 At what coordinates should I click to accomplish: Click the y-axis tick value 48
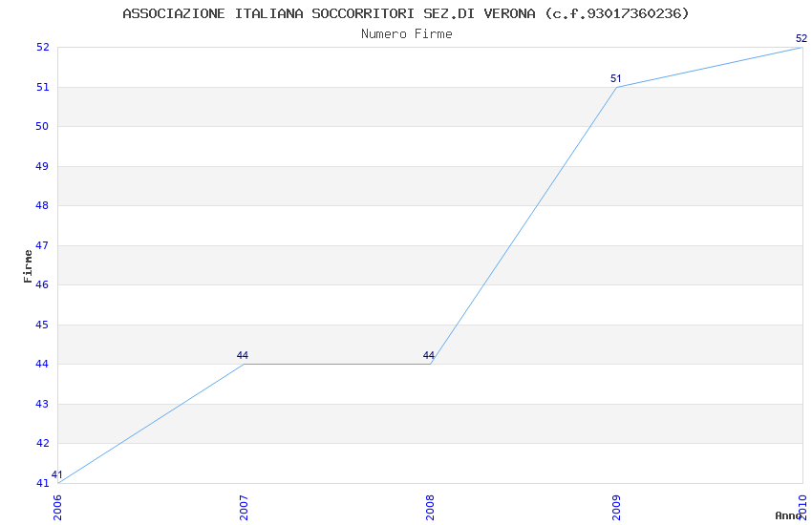pos(42,205)
